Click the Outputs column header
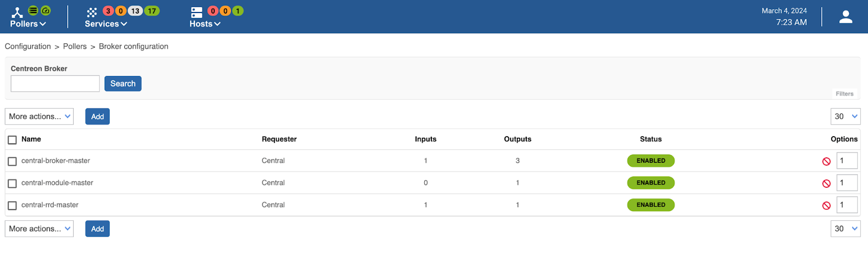Image resolution: width=868 pixels, height=273 pixels. pos(518,139)
